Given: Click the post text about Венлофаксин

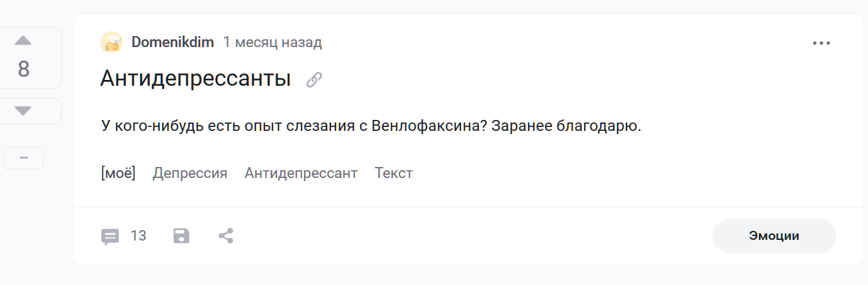Looking at the screenshot, I should [371, 126].
